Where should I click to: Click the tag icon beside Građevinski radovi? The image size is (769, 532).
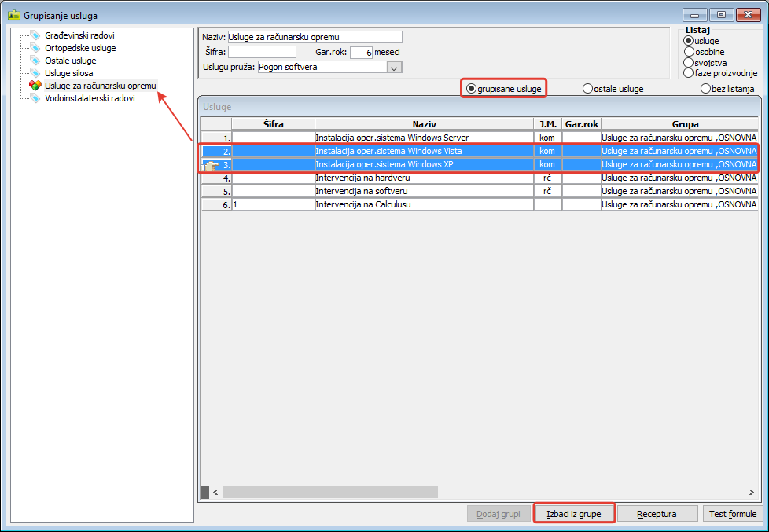point(35,36)
